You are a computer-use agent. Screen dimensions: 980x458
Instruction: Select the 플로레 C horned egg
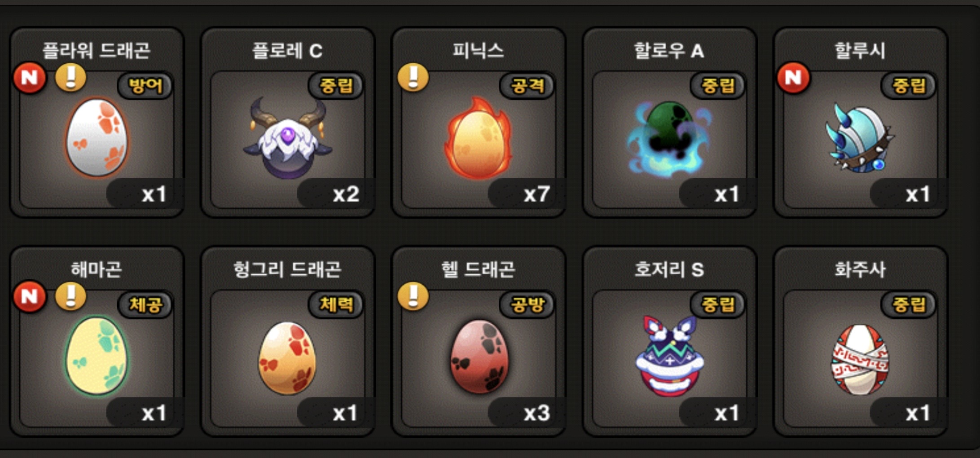[287, 137]
